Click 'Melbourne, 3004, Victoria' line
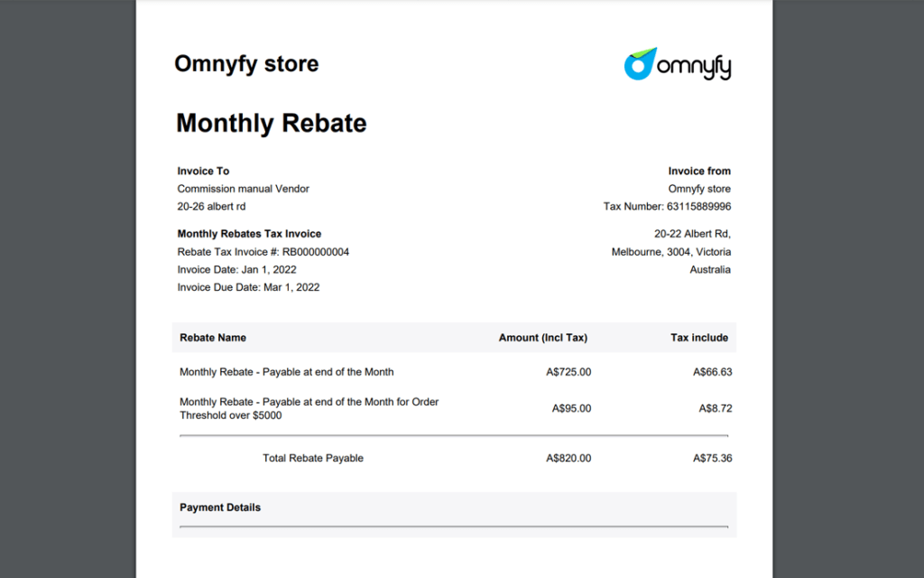The width and height of the screenshot is (924, 578). [671, 252]
